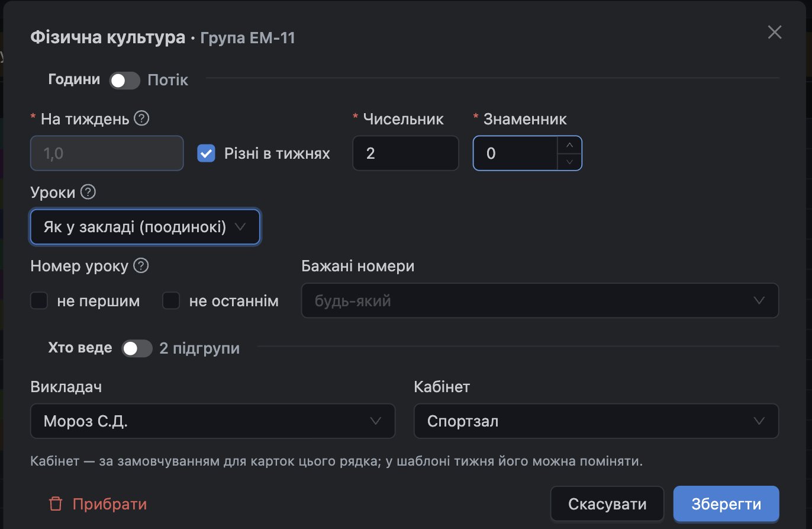Click the Скасувати button
Viewport: 812px width, 529px height.
tap(607, 504)
